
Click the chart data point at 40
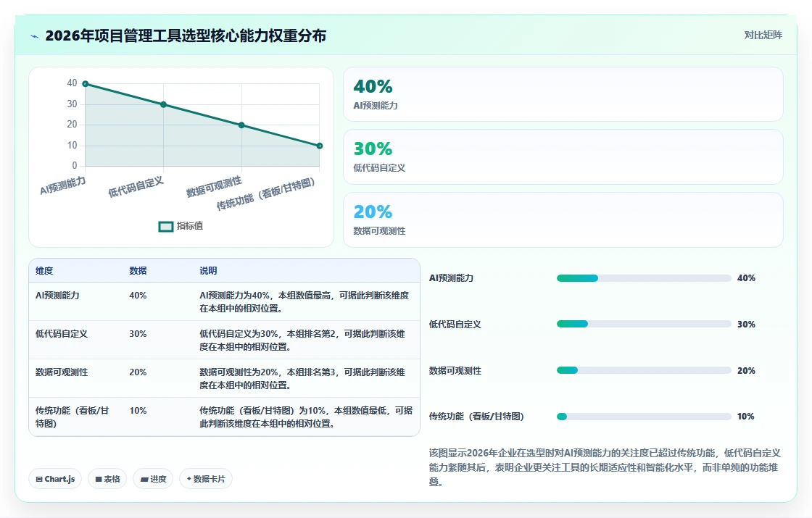coord(86,84)
